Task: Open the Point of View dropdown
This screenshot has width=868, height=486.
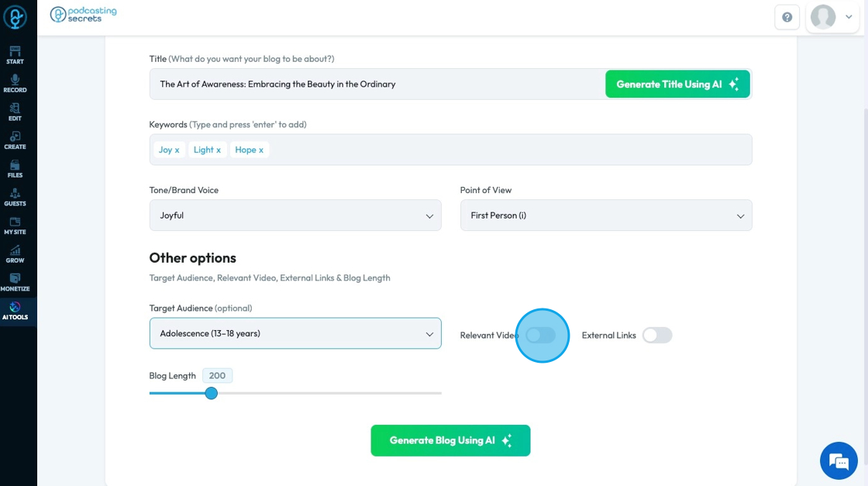Action: pyautogui.click(x=606, y=215)
